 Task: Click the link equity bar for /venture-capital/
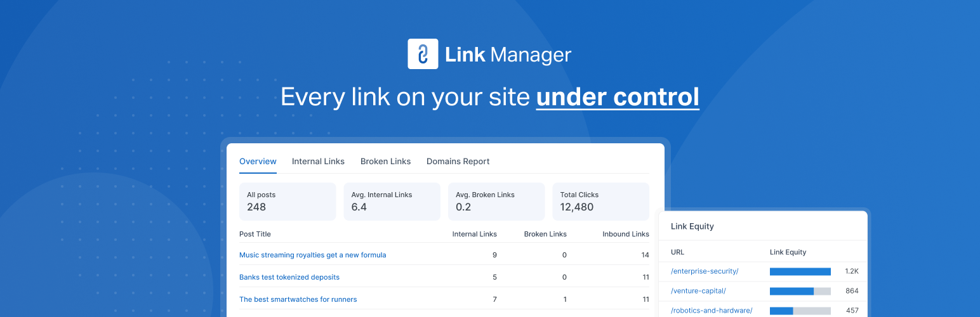[x=800, y=291]
